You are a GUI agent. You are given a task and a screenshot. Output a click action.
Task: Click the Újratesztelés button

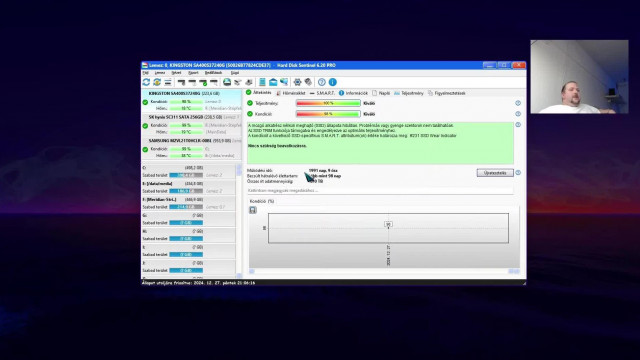[495, 173]
